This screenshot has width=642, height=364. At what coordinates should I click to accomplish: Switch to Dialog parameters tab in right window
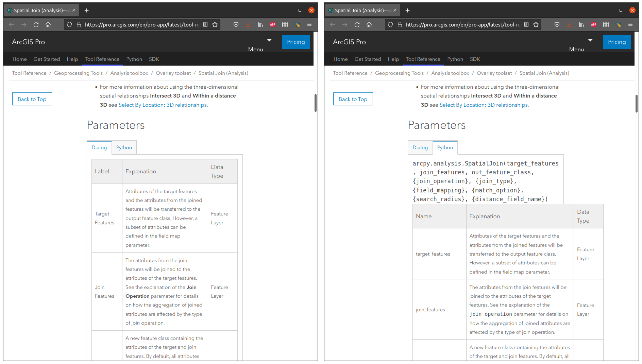point(420,147)
